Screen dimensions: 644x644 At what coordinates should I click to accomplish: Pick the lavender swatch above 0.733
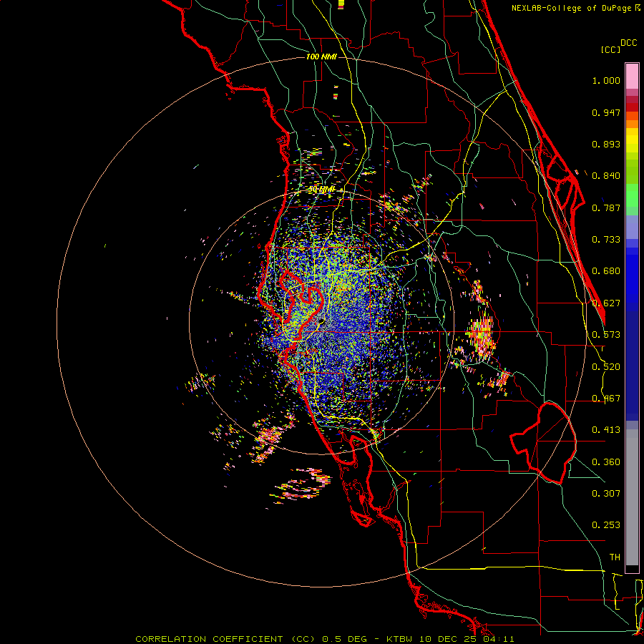pos(632,227)
